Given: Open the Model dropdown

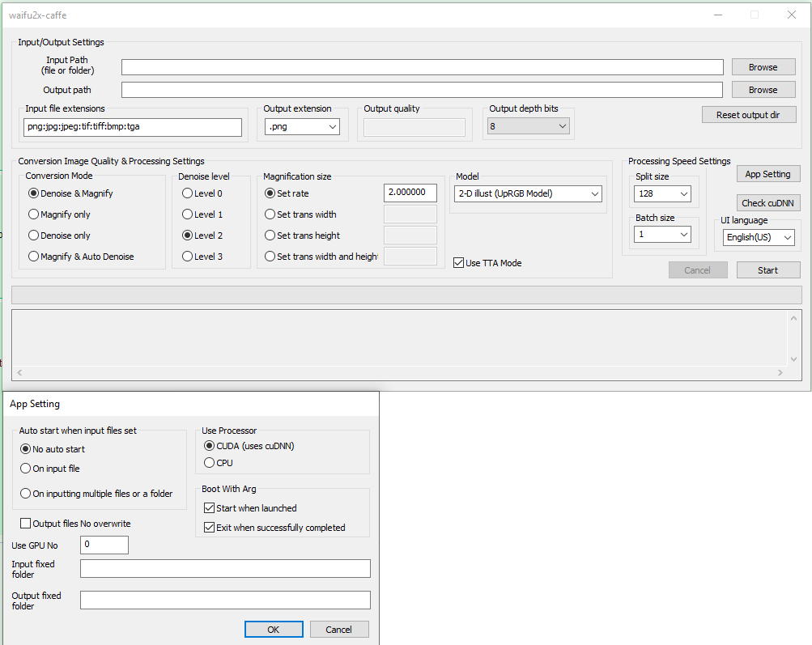Looking at the screenshot, I should 528,193.
